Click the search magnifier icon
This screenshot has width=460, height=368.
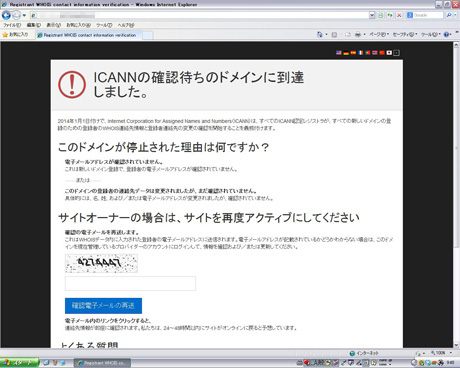tap(449, 15)
